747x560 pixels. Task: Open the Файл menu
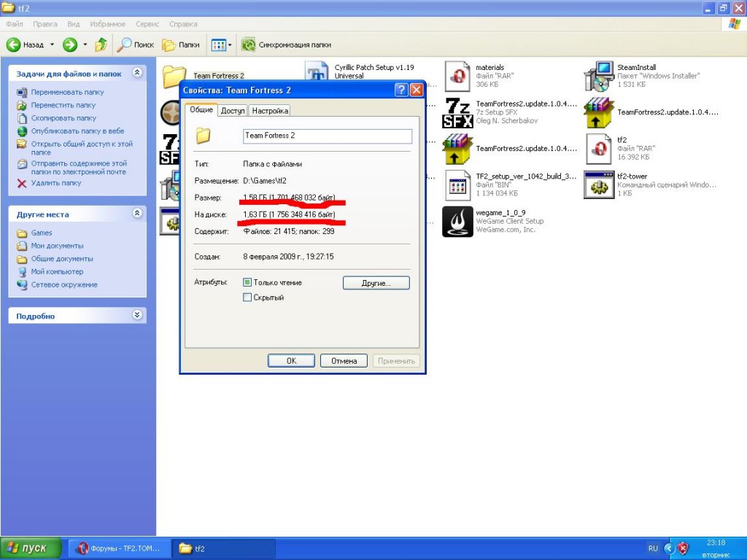(x=15, y=24)
